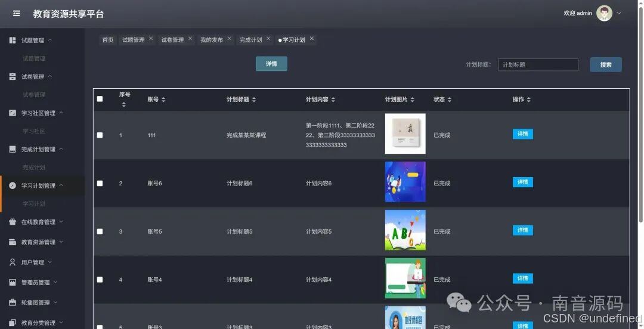Screen dimensions: 644x329
Task: Click the 用户管理 person icon
Action: (13, 262)
